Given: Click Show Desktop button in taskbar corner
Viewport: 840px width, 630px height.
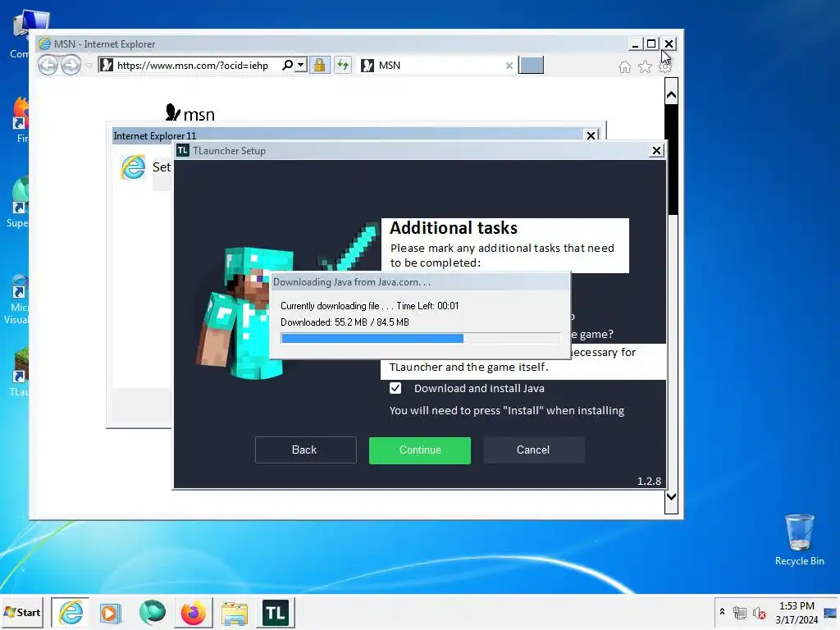Looking at the screenshot, I should tap(831, 612).
